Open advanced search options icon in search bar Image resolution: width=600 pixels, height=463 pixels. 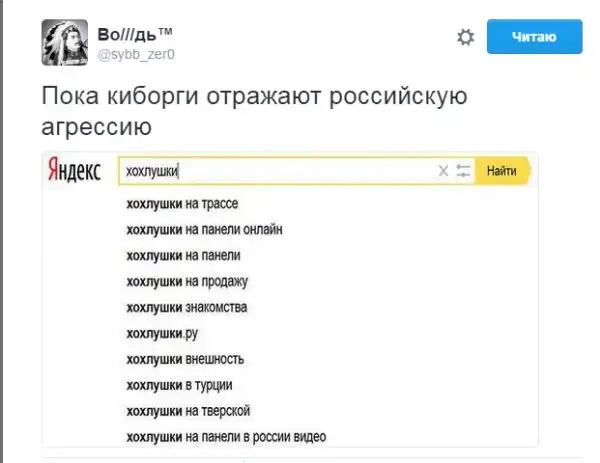463,171
